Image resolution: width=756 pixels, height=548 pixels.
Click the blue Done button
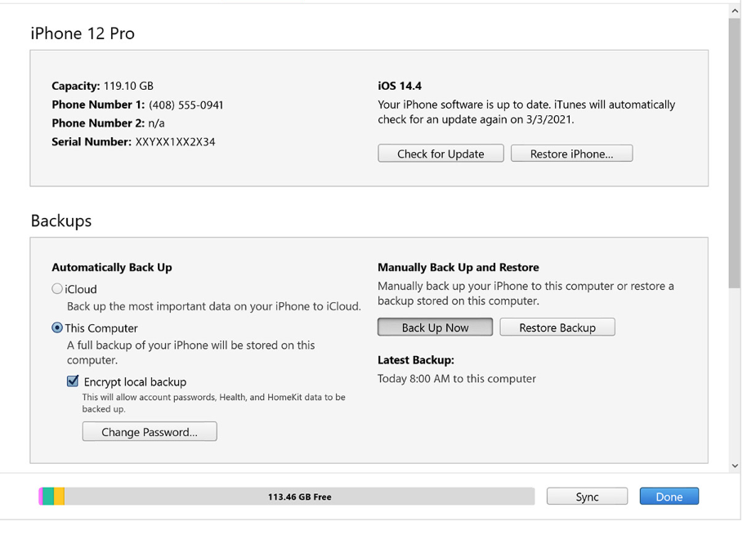[x=669, y=497]
